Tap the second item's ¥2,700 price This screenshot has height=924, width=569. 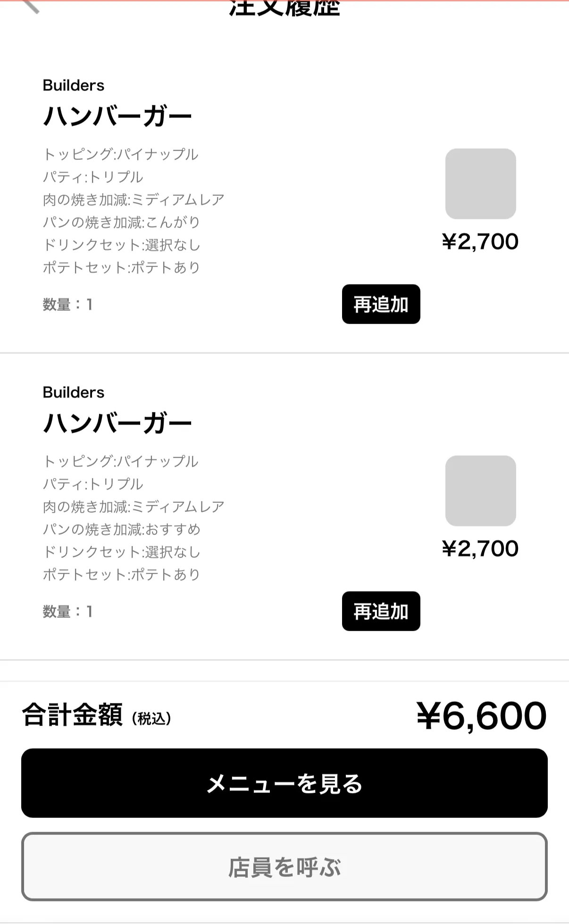480,549
